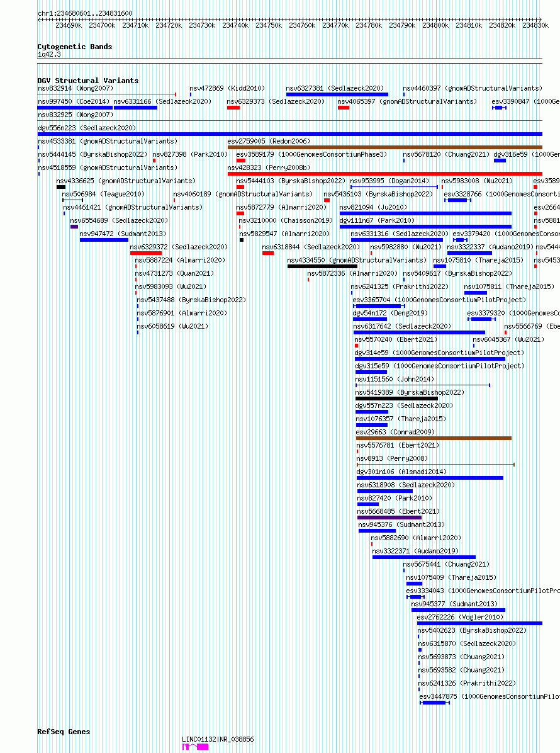Click the nsv832914 (Wong2007) variant label

(76, 88)
